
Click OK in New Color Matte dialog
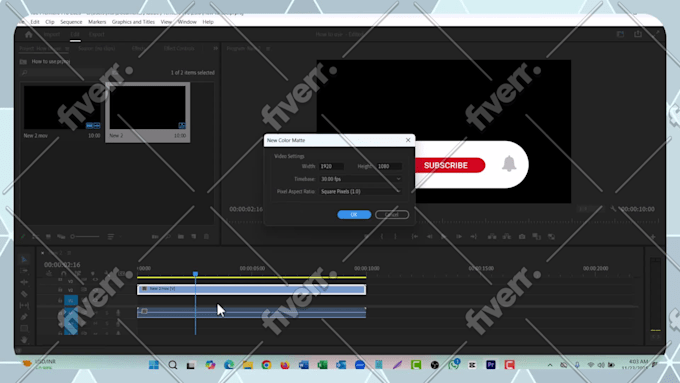click(354, 215)
